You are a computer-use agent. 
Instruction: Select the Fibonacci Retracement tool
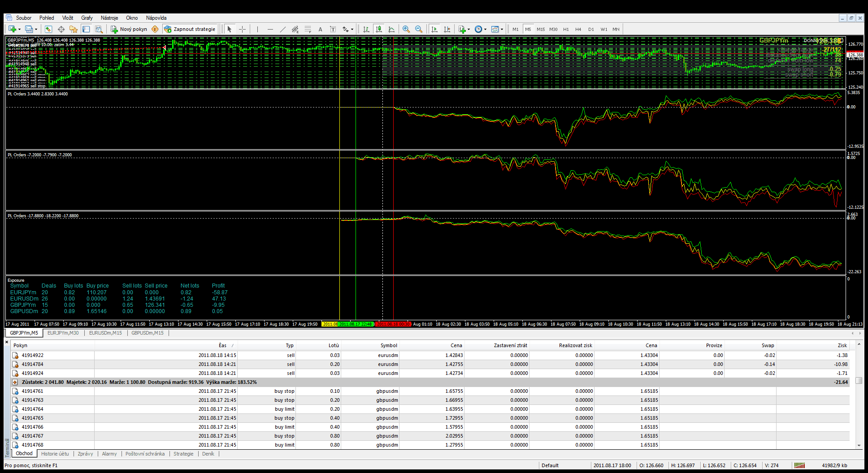pyautogui.click(x=308, y=29)
